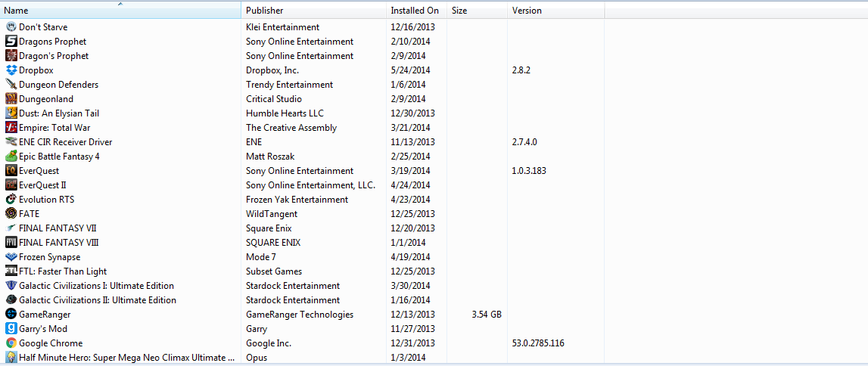
Task: Click publisher 'Google Inc.'
Action: pos(269,343)
